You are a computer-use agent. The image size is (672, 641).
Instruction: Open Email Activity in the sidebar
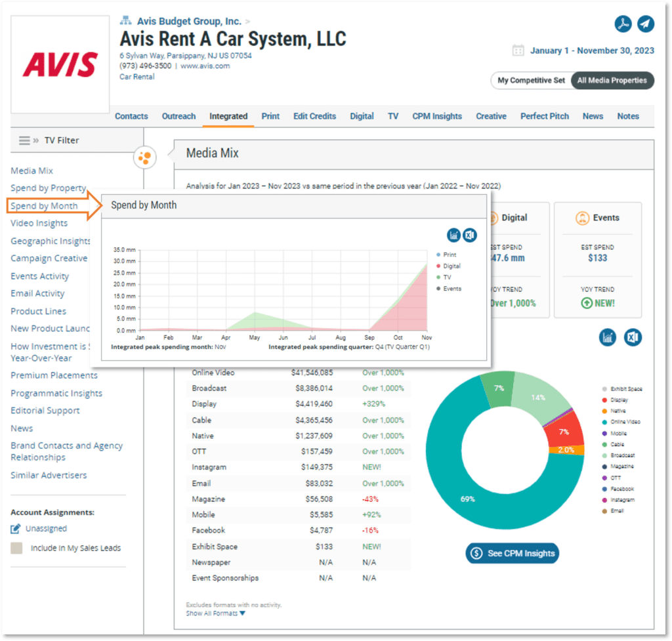[37, 293]
